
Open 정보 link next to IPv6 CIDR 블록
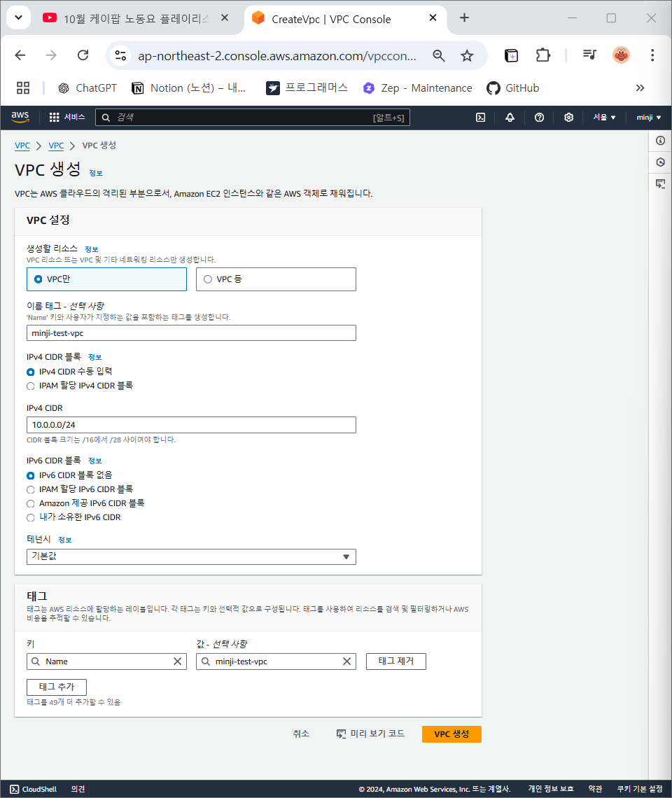(x=94, y=461)
